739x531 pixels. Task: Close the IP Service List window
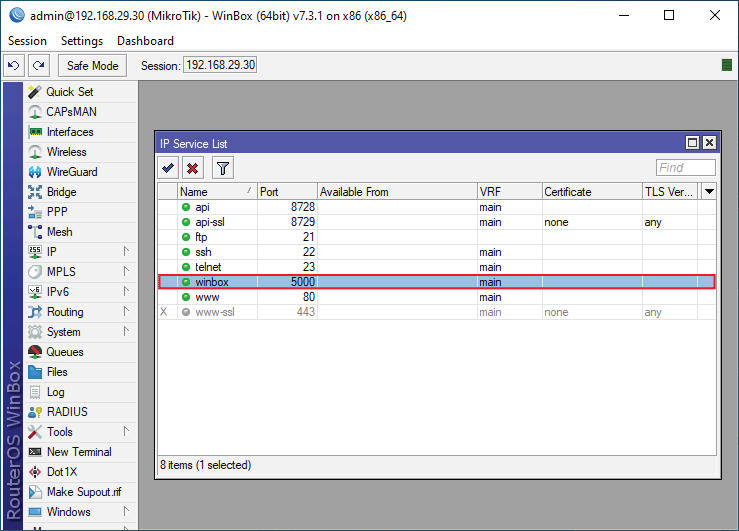coord(709,143)
